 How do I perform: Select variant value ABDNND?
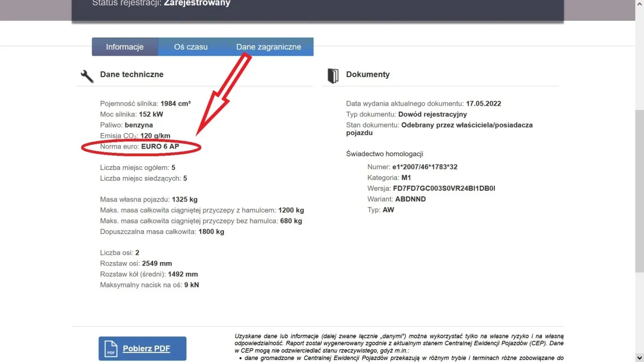[411, 199]
